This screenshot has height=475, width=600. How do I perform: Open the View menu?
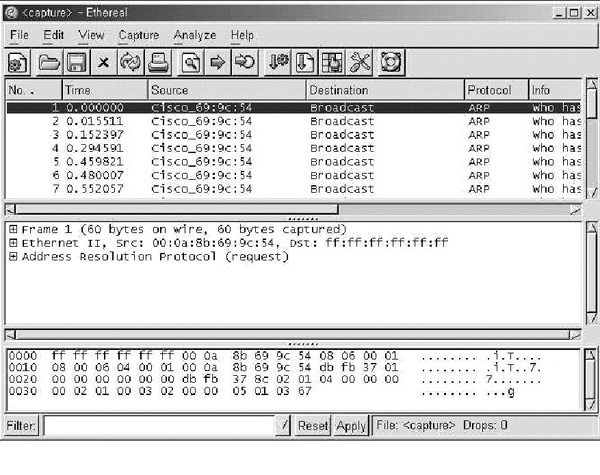pos(91,35)
